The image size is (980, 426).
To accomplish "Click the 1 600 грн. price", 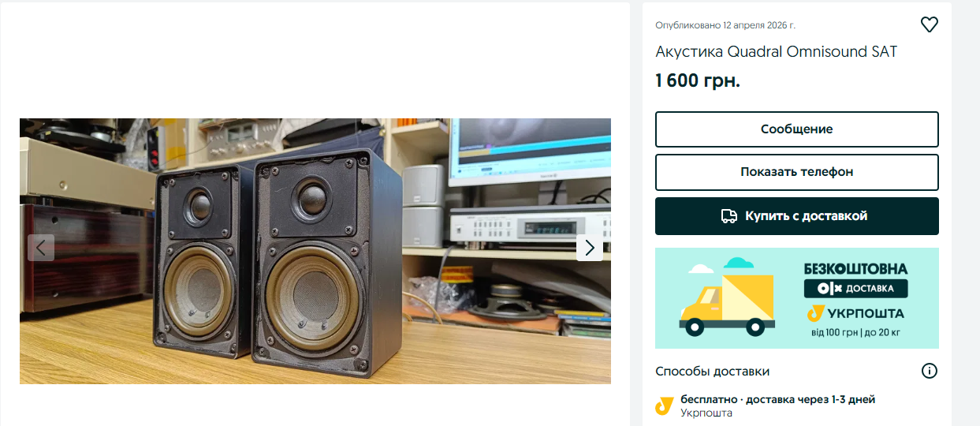I will pos(698,80).
